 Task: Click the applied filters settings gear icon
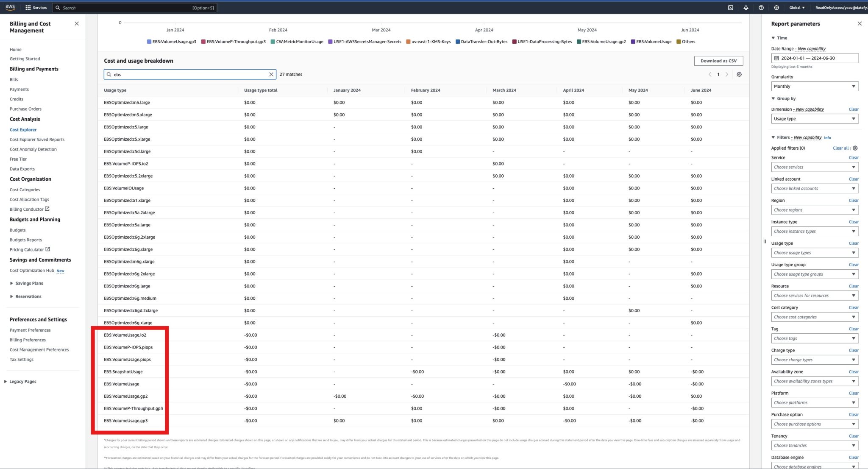(855, 148)
